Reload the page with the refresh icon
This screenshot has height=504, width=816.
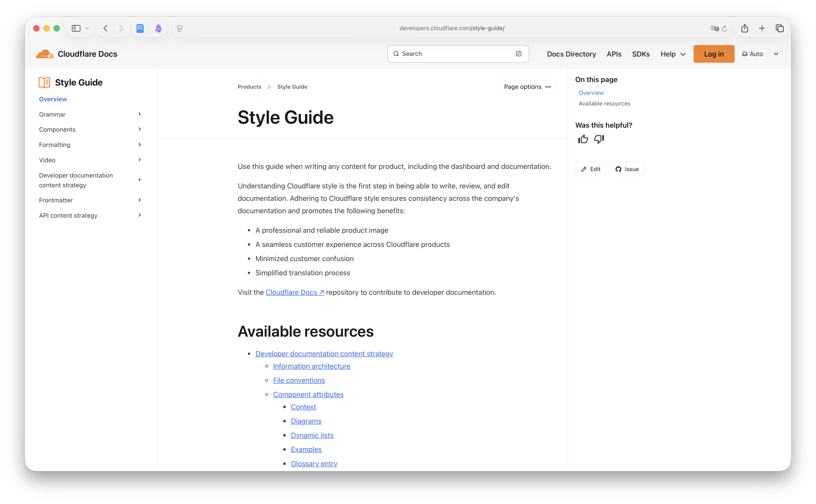pos(724,28)
